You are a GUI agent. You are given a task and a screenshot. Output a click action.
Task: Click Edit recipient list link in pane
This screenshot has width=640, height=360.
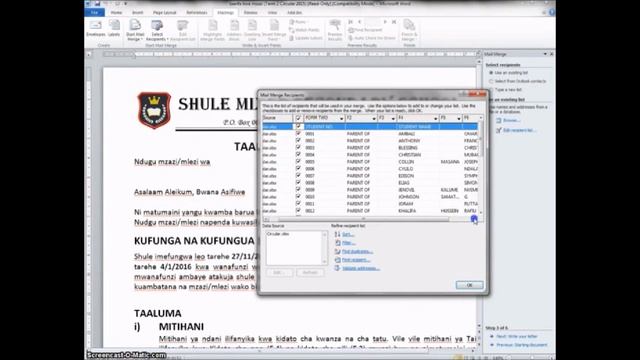click(519, 130)
